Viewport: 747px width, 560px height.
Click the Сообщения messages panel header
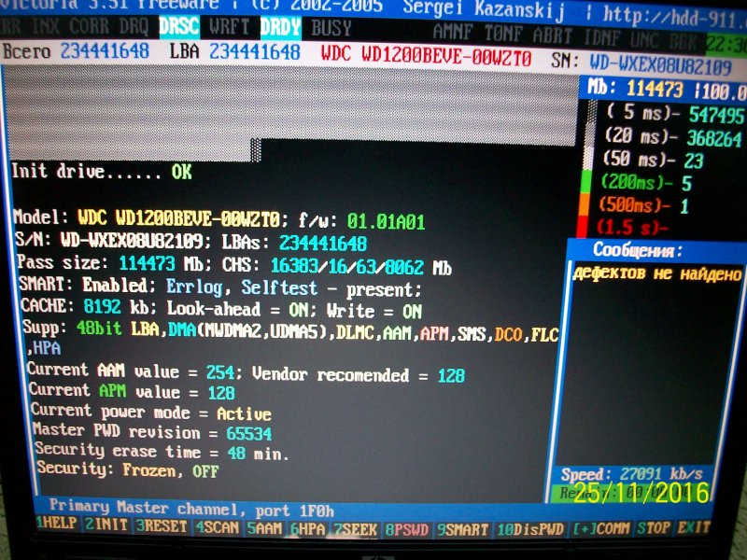click(637, 251)
